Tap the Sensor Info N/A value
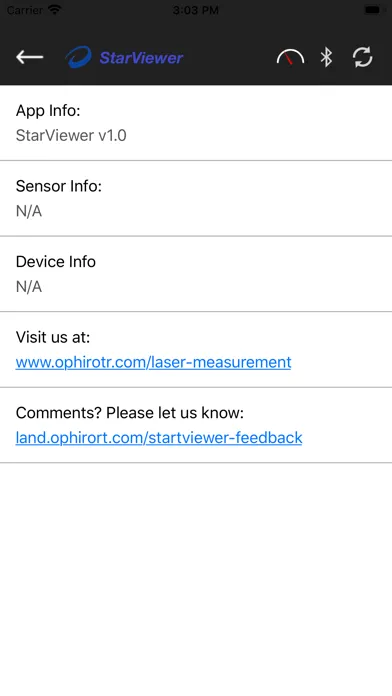392x696 pixels. 29,211
